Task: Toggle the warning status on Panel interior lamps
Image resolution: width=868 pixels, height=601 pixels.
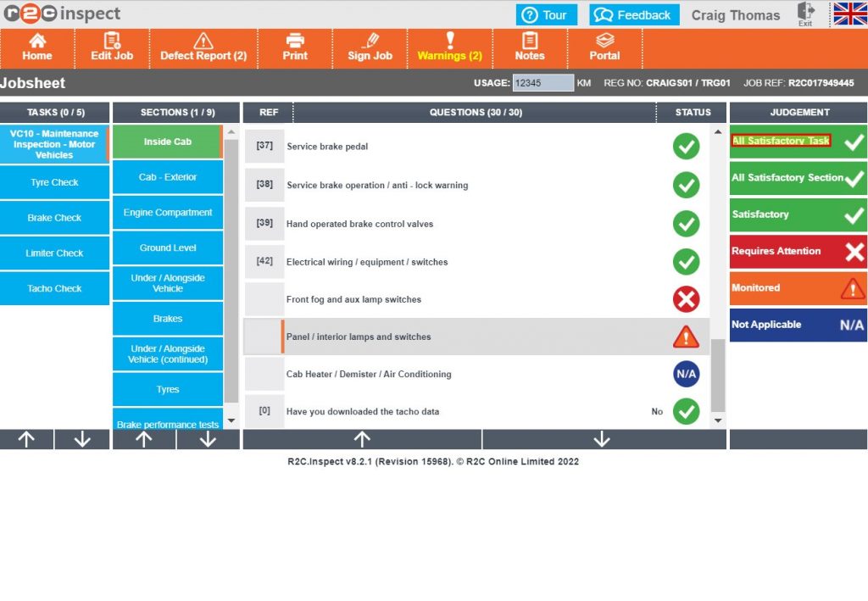Action: (x=686, y=337)
